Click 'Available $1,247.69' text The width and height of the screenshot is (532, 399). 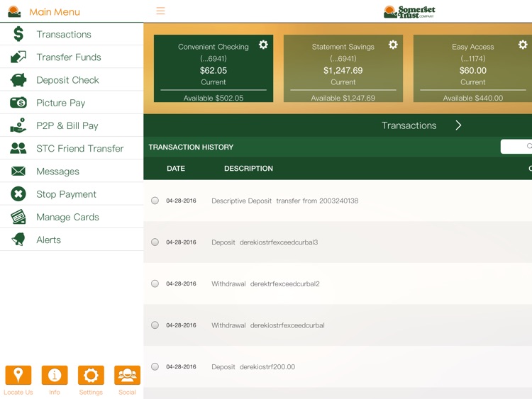coord(343,98)
